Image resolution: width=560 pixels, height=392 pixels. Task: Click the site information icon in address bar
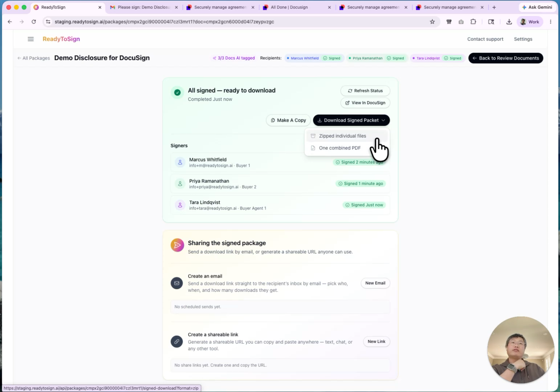pyautogui.click(x=48, y=22)
